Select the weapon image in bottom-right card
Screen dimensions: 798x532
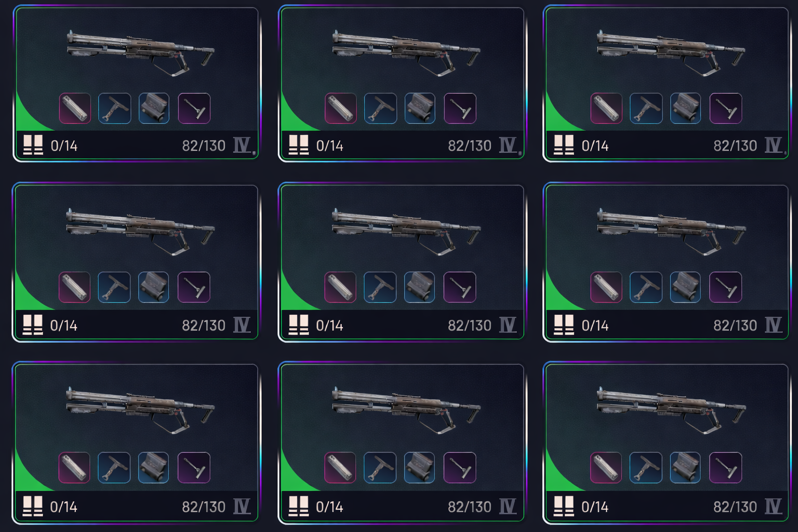point(671,410)
